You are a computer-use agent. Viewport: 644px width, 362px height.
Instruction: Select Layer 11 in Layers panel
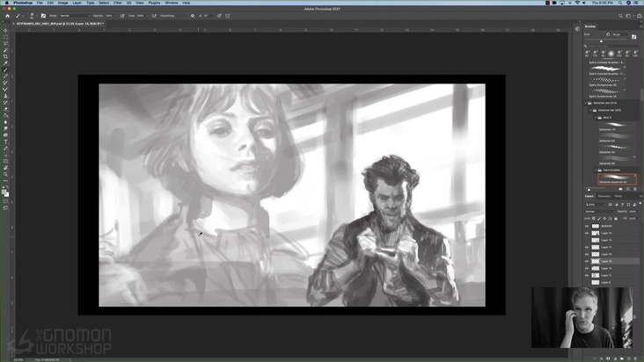coord(612,276)
